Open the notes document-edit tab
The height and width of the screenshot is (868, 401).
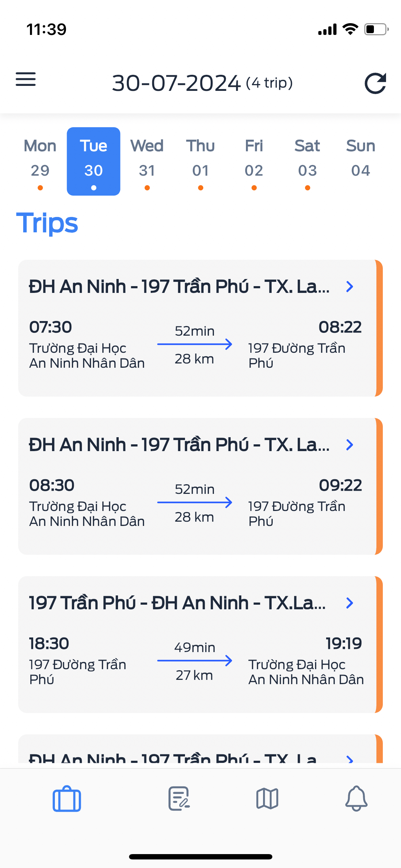pos(179,799)
